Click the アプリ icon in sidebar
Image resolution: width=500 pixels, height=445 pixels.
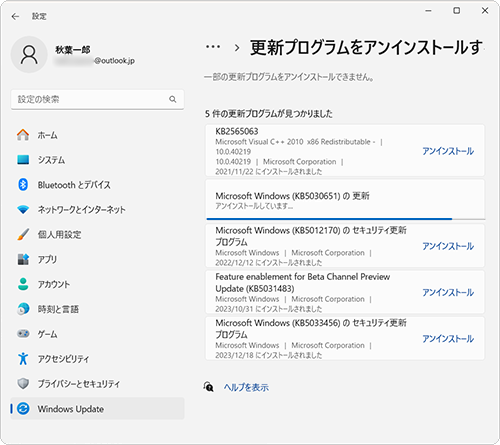point(23,259)
